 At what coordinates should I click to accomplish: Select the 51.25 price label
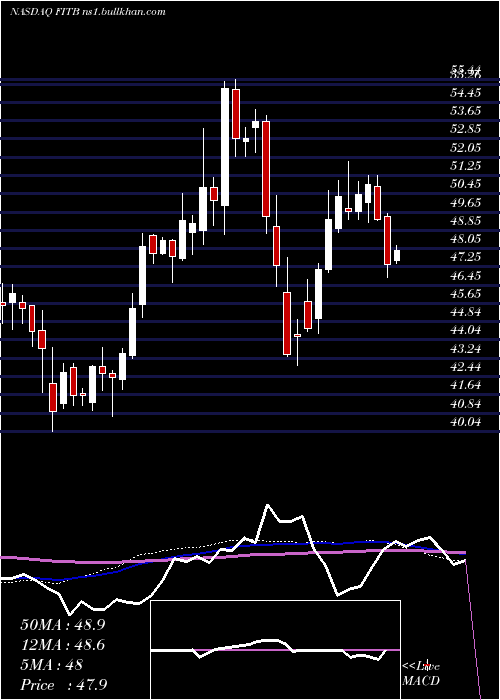click(466, 166)
